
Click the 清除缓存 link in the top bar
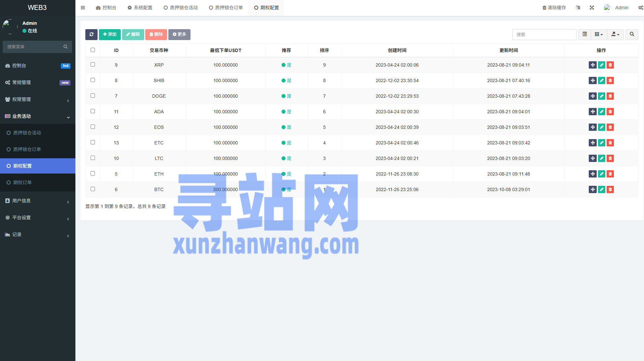[x=554, y=8]
